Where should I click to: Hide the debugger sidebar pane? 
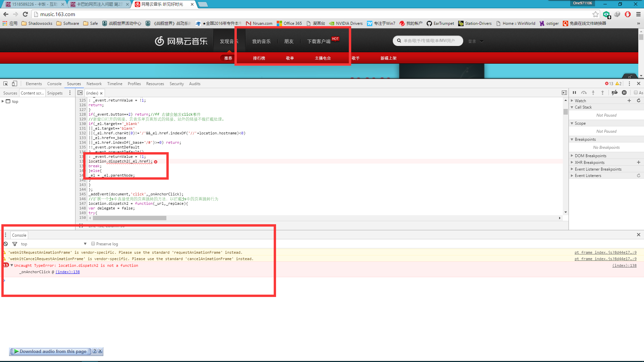point(564,93)
